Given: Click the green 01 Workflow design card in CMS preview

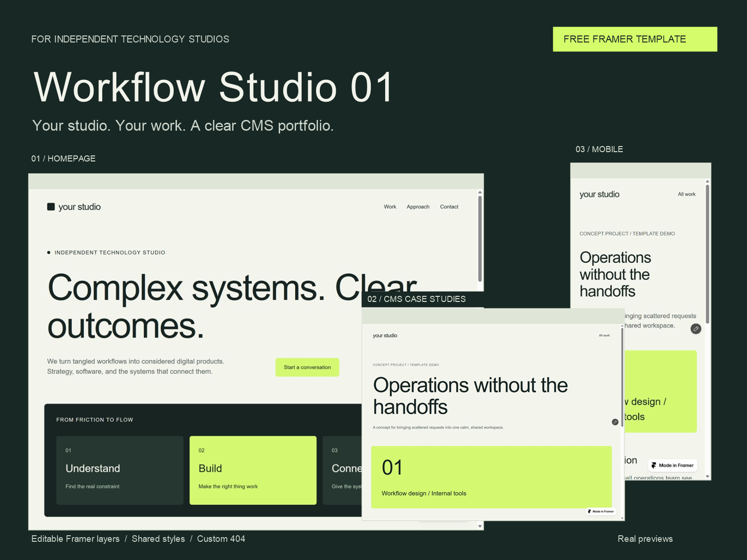Looking at the screenshot, I should 491,477.
